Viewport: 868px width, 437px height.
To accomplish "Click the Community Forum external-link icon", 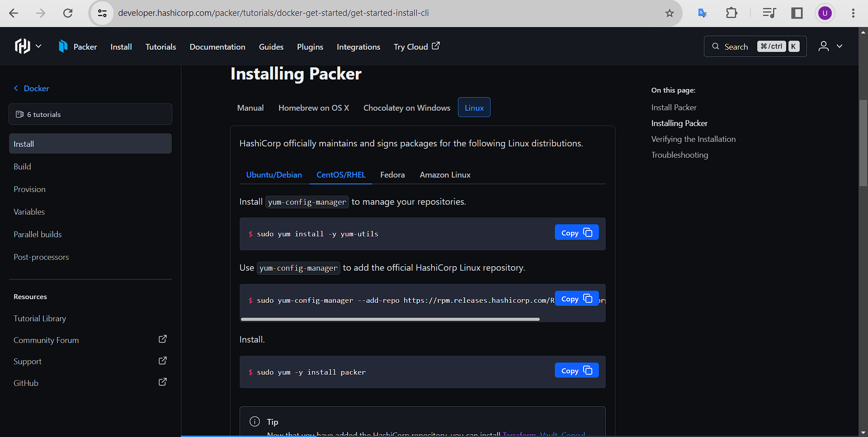I will pyautogui.click(x=162, y=339).
